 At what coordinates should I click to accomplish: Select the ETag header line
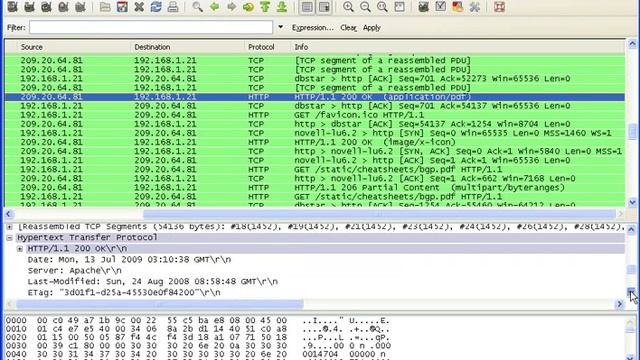point(124,293)
